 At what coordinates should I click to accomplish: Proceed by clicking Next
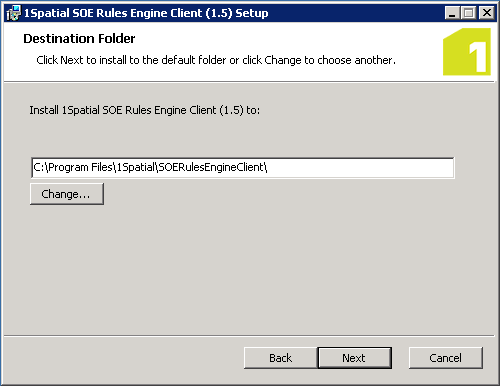click(x=354, y=358)
